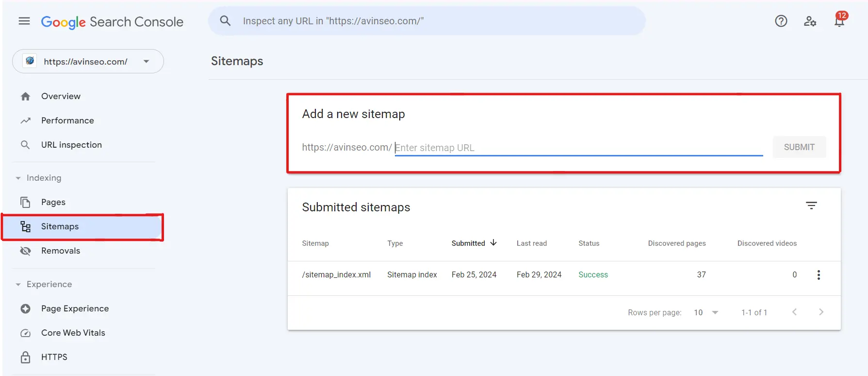Click the Overview home icon
The width and height of the screenshot is (868, 376).
pyautogui.click(x=26, y=96)
